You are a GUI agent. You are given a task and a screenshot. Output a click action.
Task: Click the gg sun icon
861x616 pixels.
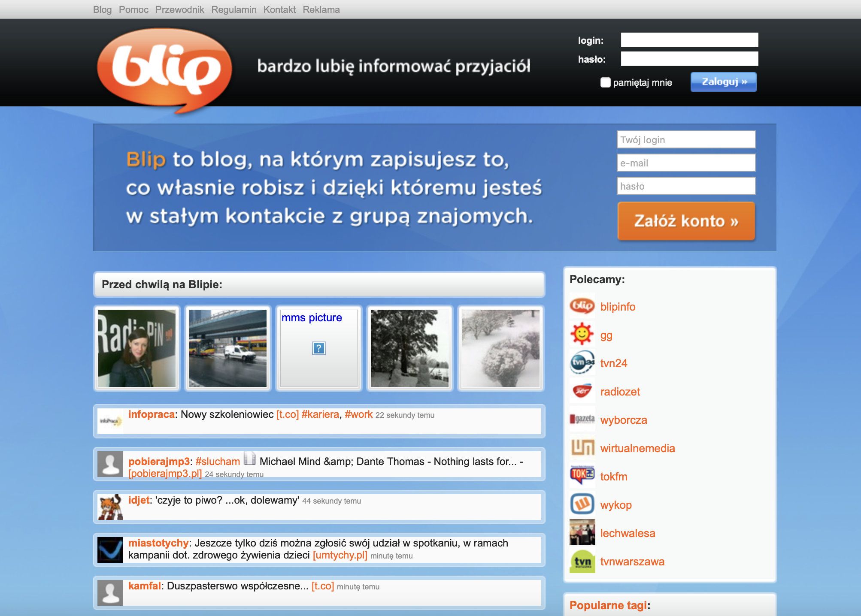(x=582, y=334)
